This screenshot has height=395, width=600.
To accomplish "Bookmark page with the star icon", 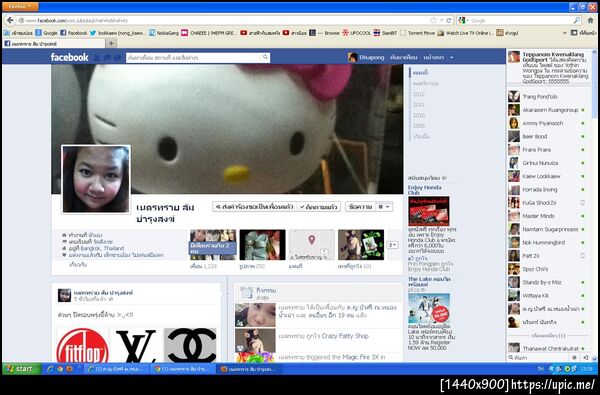I will tap(433, 20).
